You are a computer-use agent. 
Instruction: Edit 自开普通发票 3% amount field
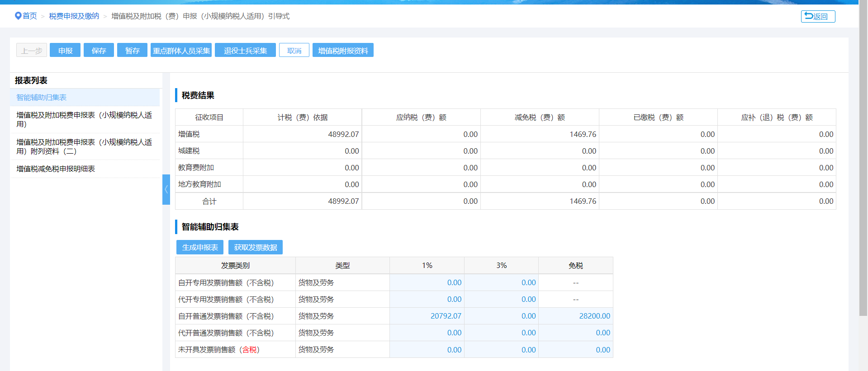coord(501,316)
